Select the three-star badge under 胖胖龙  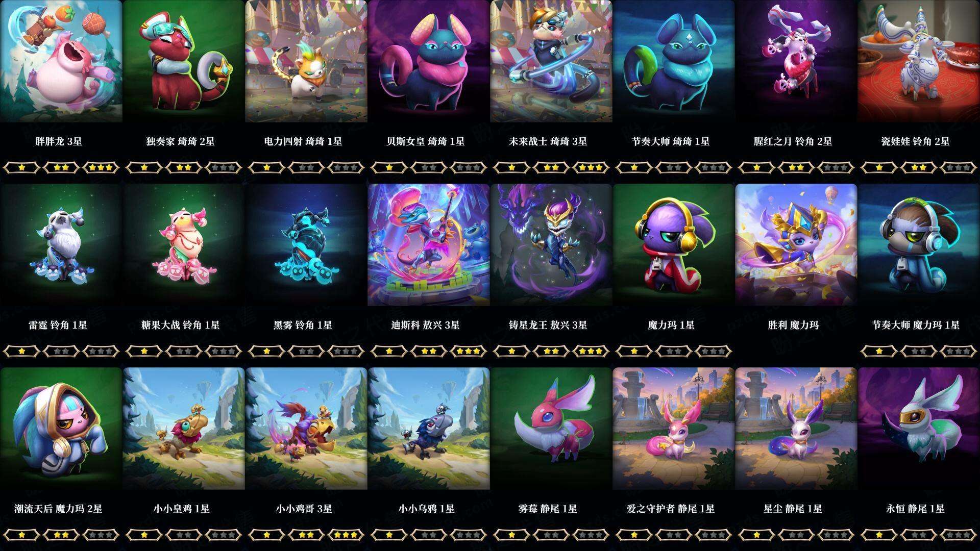tap(102, 167)
